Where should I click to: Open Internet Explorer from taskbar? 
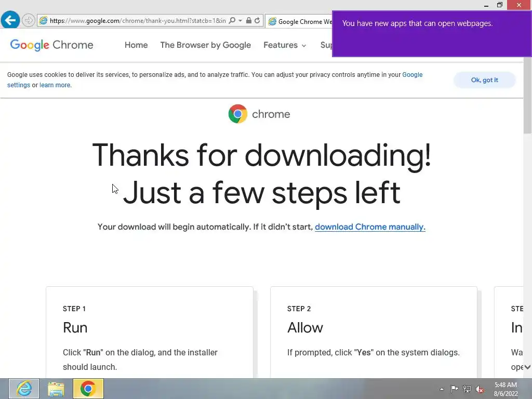tap(24, 389)
